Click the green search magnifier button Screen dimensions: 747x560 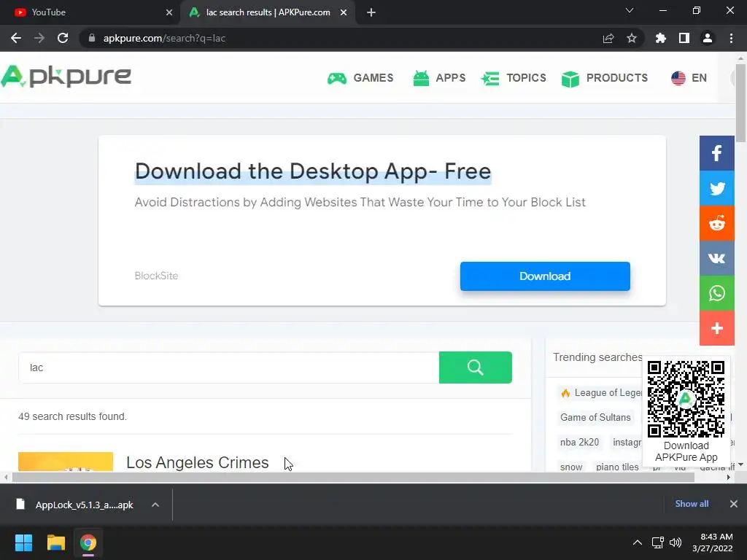476,367
